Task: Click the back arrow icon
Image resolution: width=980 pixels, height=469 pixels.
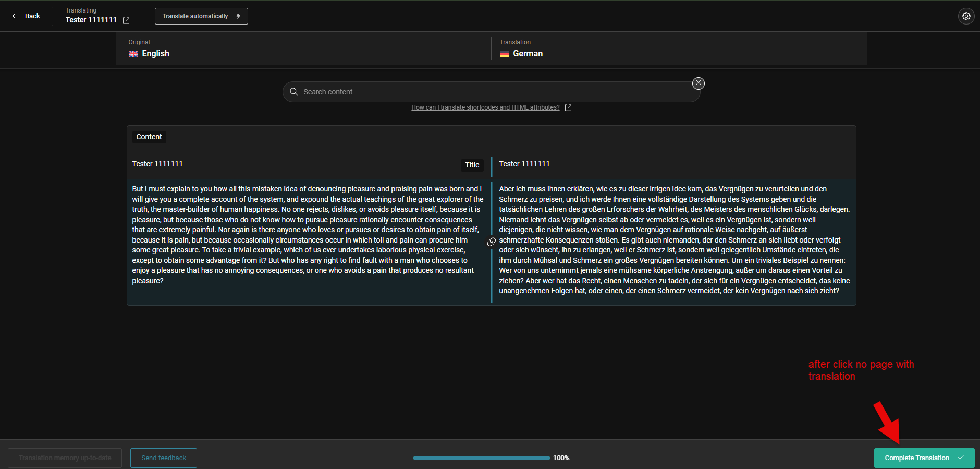Action: click(x=16, y=16)
